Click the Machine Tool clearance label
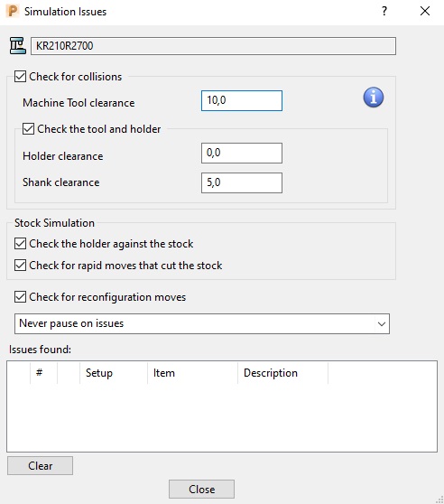The image size is (444, 504). coord(79,103)
